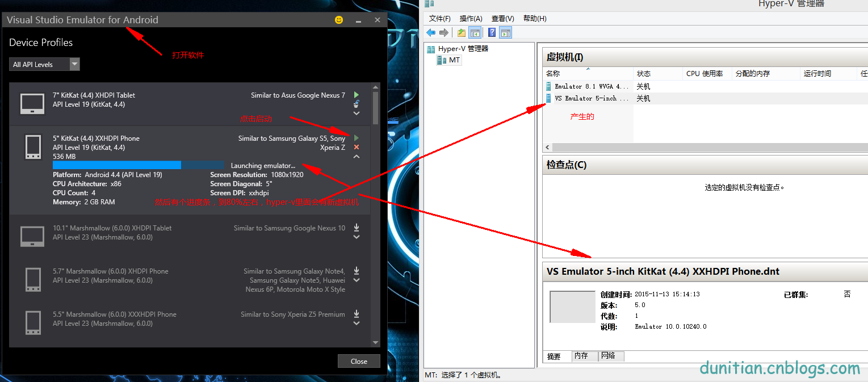Open the 操作(A) menu in Hyper-V Manager

(x=471, y=19)
